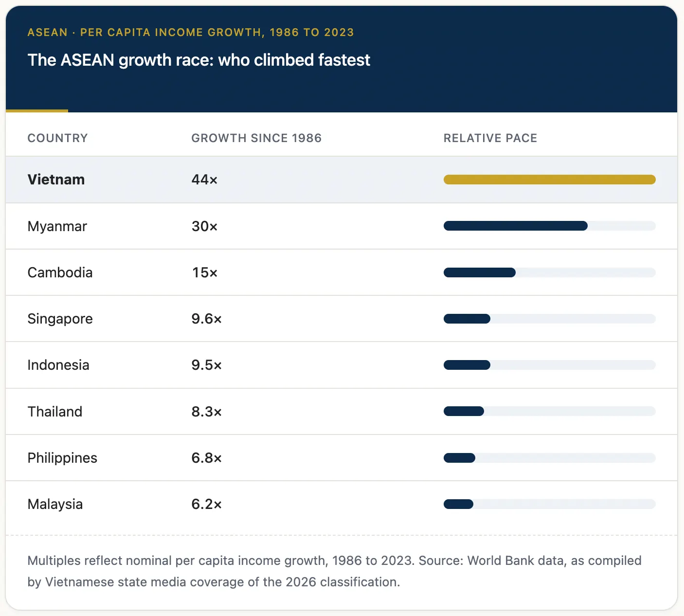Viewport: 684px width, 616px height.
Task: Select the Singapore country name
Action: point(60,319)
